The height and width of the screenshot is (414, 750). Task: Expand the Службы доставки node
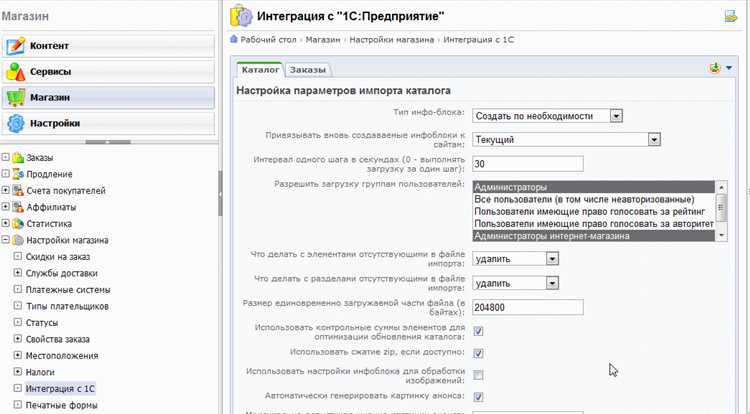click(x=18, y=272)
